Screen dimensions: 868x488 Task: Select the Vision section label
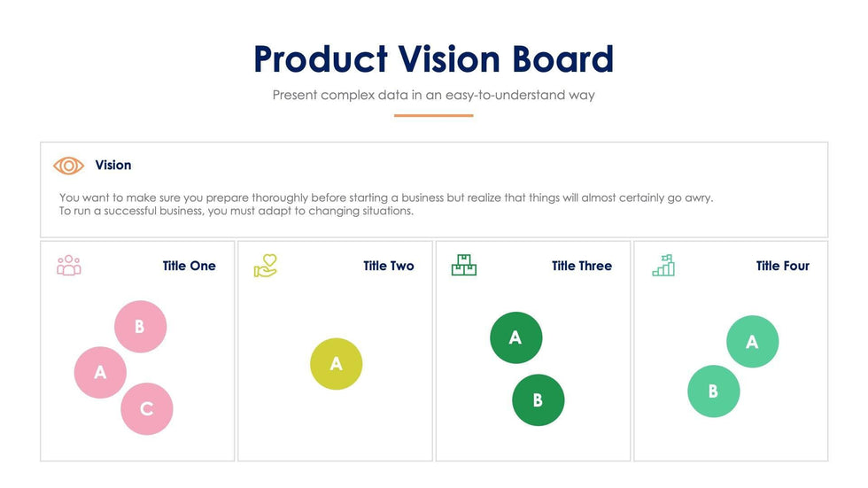pos(113,166)
